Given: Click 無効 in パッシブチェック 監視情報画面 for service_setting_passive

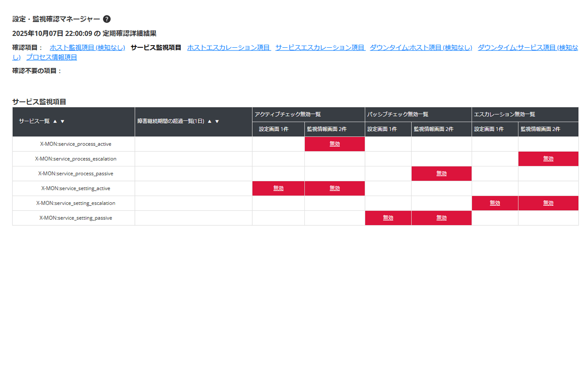Looking at the screenshot, I should pyautogui.click(x=441, y=217).
